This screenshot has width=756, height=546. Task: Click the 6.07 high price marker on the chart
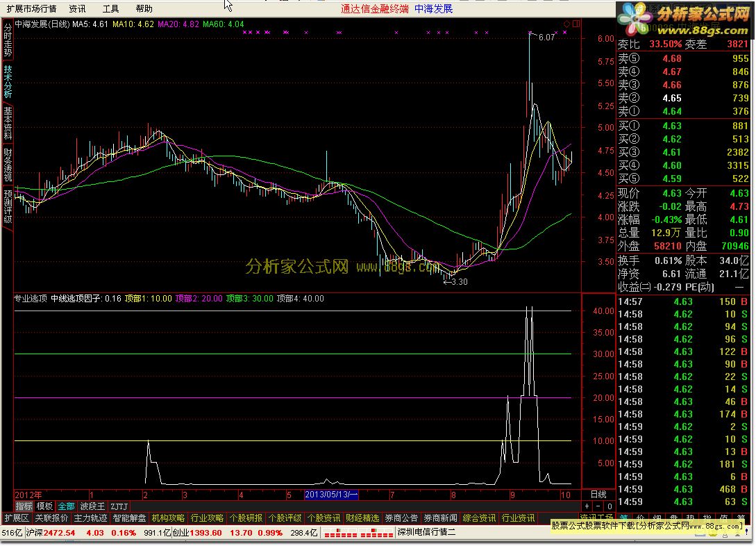546,38
